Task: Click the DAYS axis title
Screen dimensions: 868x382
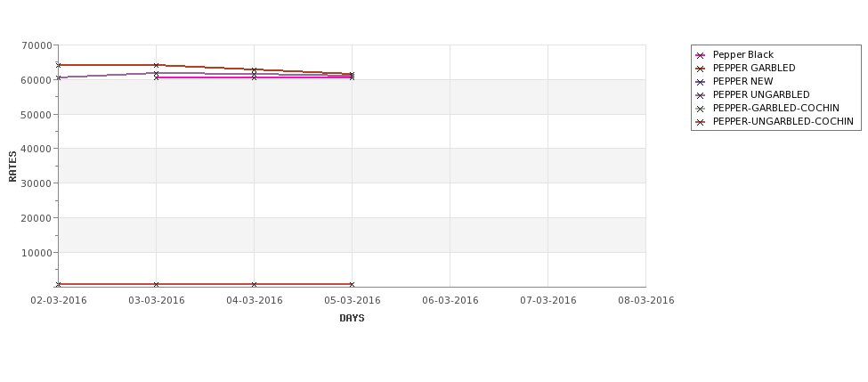Action: click(x=352, y=319)
